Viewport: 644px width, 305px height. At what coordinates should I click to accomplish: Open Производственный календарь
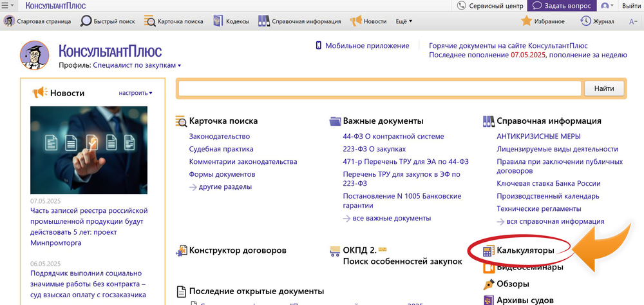point(548,196)
